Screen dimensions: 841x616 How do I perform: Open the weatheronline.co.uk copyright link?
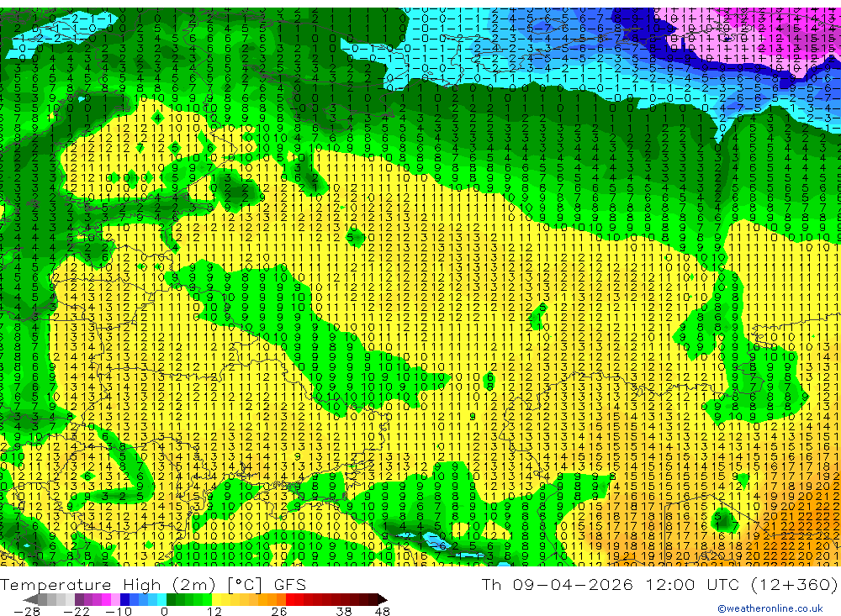coord(770,608)
